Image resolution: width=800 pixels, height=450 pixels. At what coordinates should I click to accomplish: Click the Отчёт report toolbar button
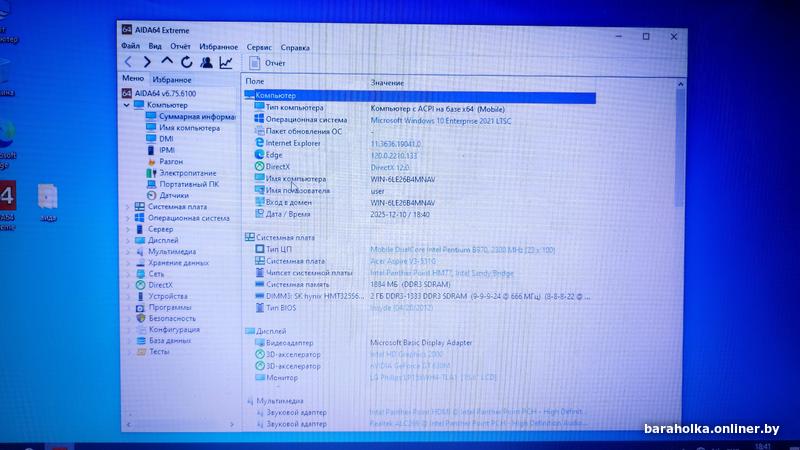tap(267, 63)
